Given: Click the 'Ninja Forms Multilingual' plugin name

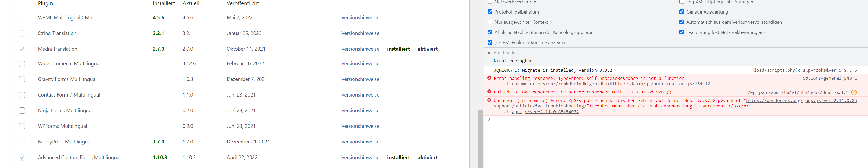Looking at the screenshot, I should (x=65, y=111).
